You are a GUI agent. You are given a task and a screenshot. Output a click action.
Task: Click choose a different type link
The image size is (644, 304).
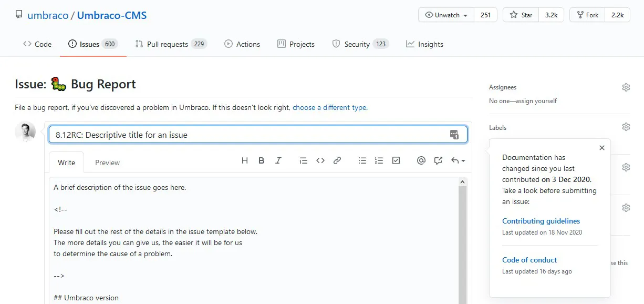329,107
